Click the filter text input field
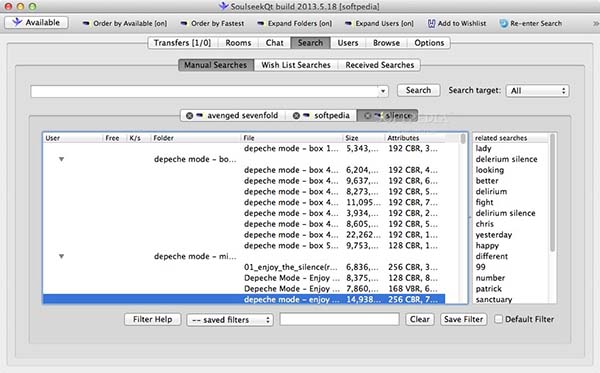Screen dimensions: 600x373 coord(339,319)
